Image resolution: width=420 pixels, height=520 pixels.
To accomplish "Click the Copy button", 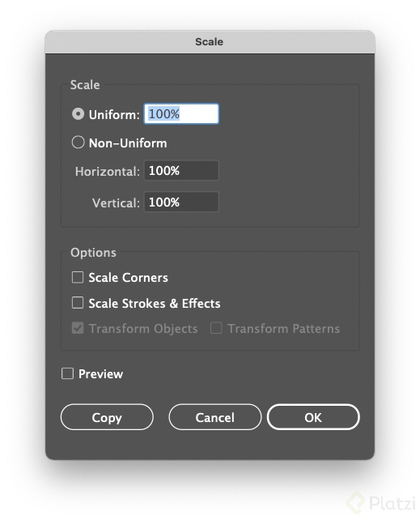I will [107, 417].
